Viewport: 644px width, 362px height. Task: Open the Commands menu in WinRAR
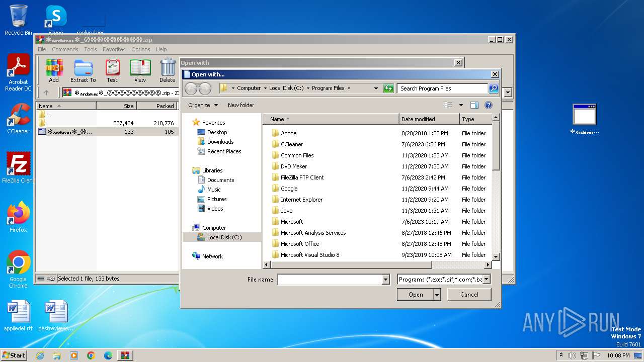pyautogui.click(x=65, y=49)
